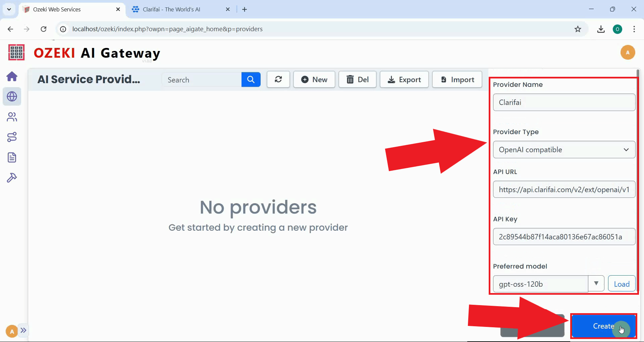Select the Tools hammer icon in sidebar
Screen dimensions: 644x342
pos(12,177)
